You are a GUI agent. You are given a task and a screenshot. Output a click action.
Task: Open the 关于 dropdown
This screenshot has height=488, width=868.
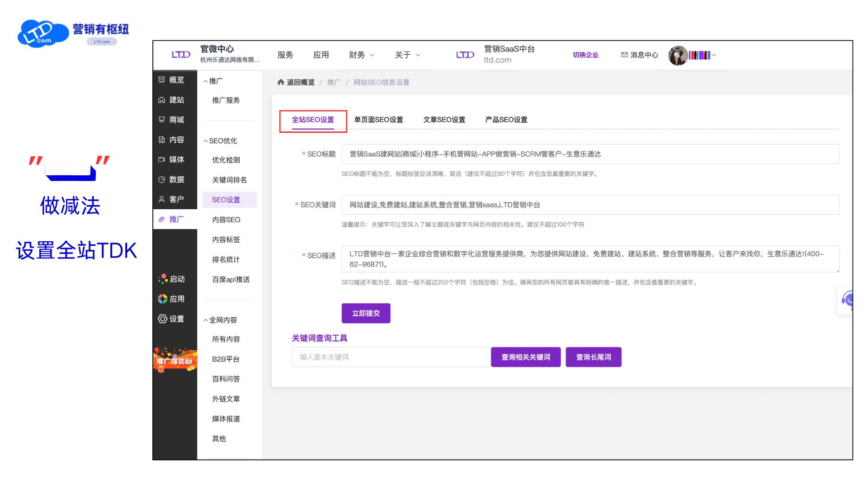(x=406, y=55)
